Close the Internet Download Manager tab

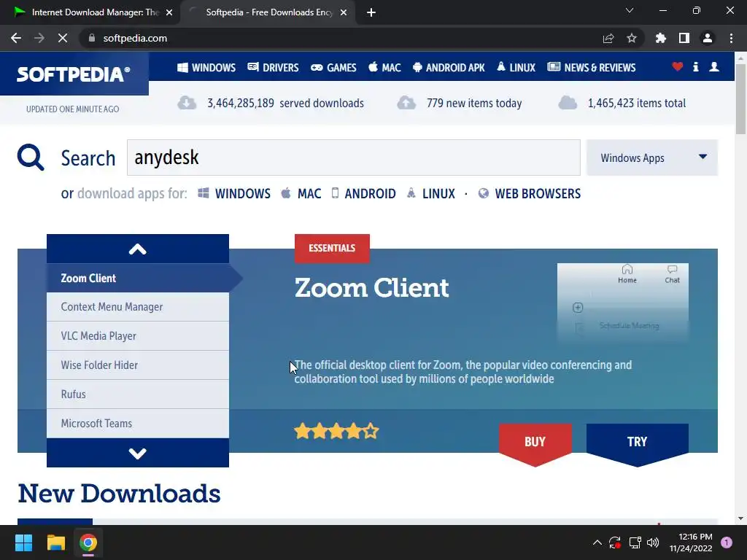[169, 12]
